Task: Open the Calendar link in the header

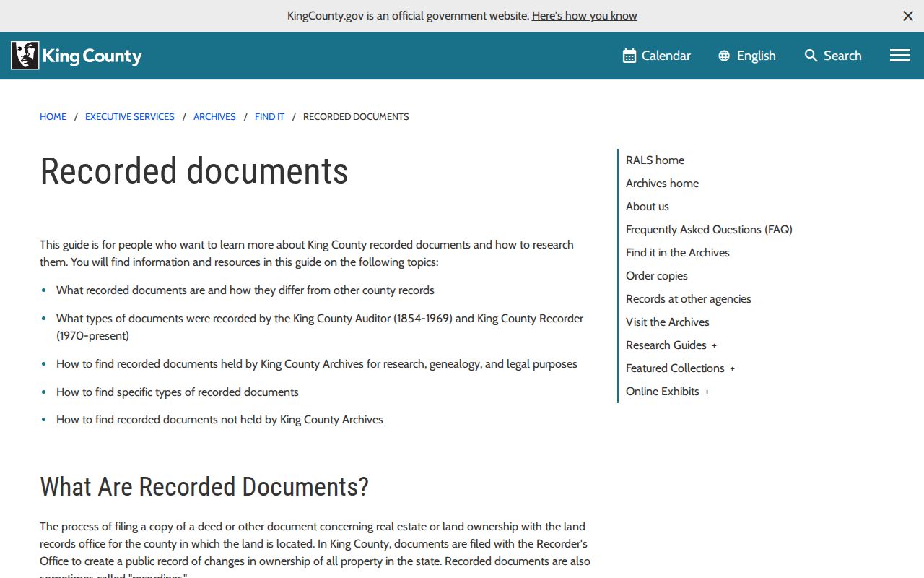Action: [657, 56]
